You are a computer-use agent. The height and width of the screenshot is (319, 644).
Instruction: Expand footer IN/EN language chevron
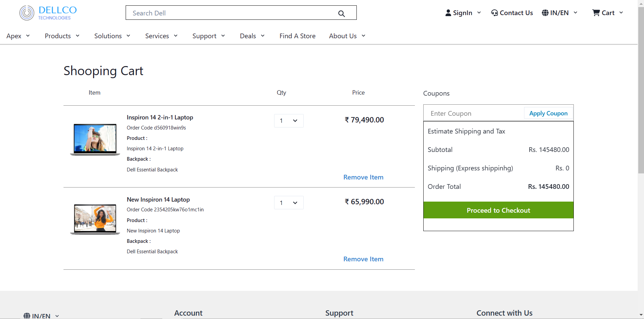point(57,316)
